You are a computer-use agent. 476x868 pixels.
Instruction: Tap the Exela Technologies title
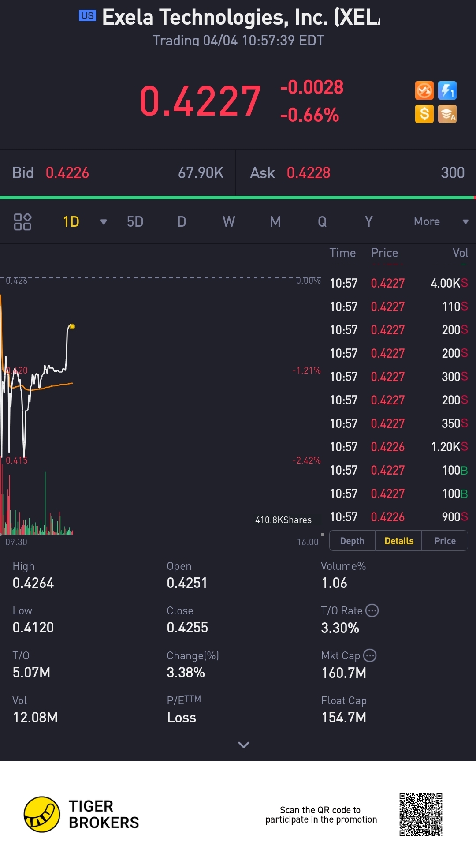[241, 17]
